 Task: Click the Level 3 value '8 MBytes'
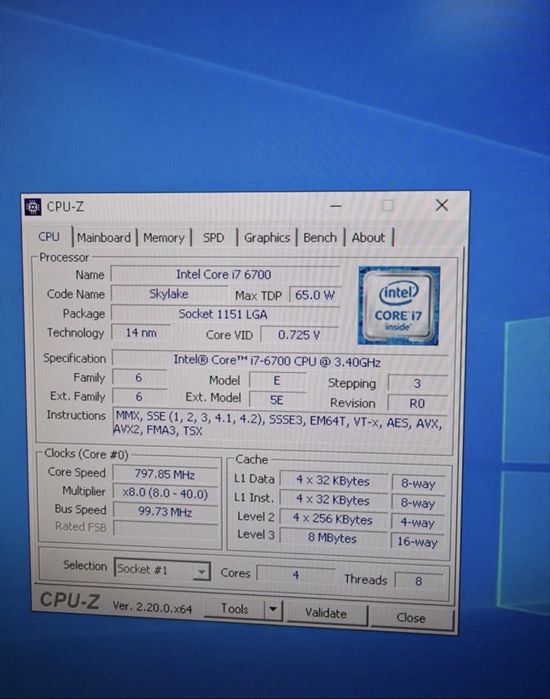[x=332, y=538]
